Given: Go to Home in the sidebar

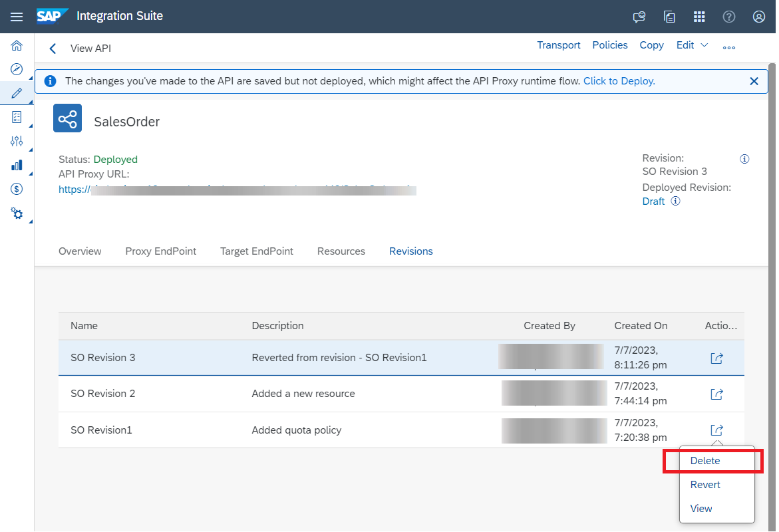Looking at the screenshot, I should 17,46.
